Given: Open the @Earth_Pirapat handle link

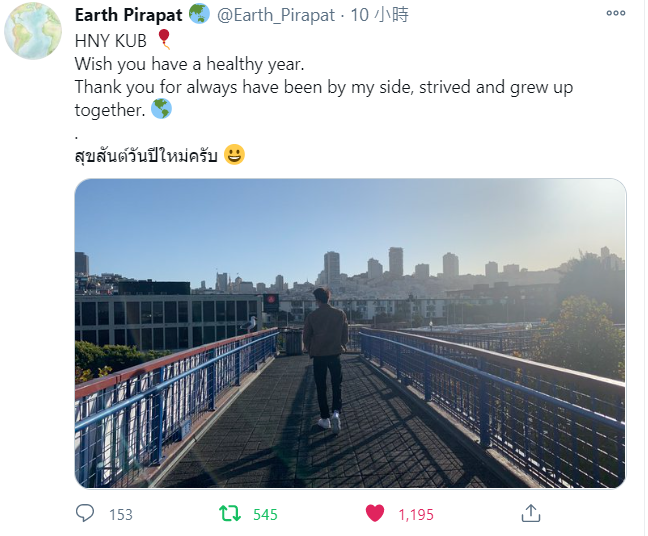Looking at the screenshot, I should click(x=276, y=15).
